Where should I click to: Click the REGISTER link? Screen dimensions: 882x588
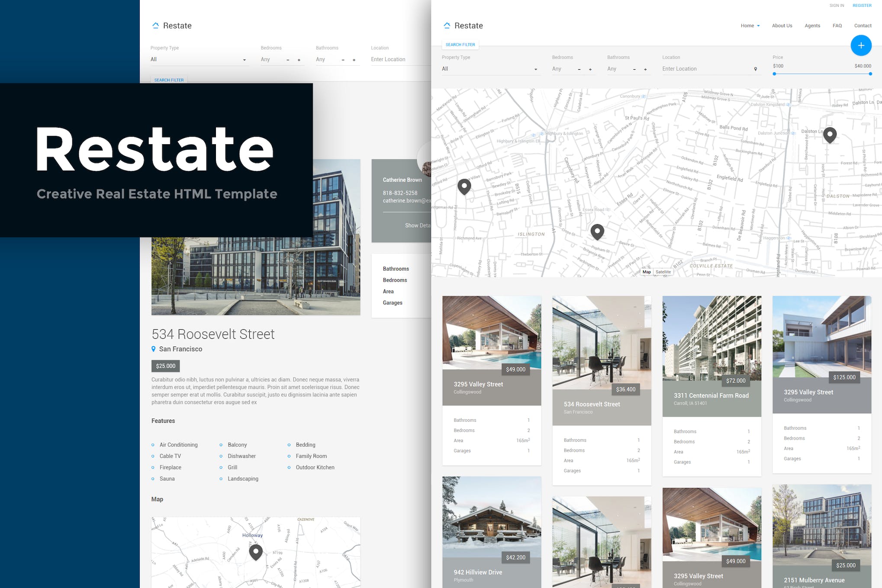coord(862,5)
